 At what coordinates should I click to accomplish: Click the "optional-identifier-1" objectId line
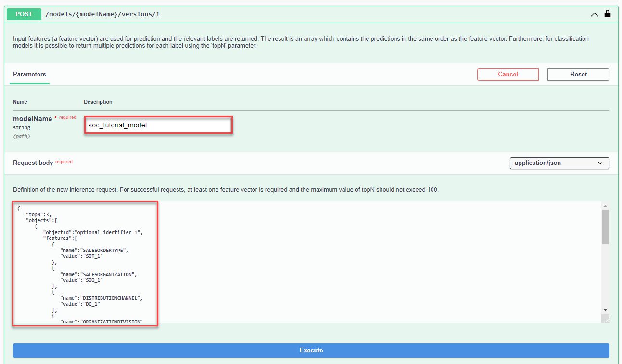(93, 232)
